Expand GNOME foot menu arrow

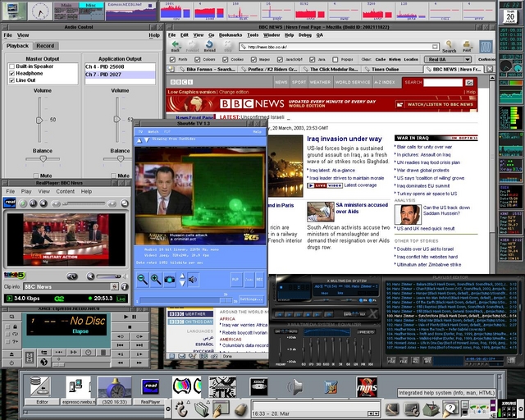pyautogui.click(x=189, y=402)
